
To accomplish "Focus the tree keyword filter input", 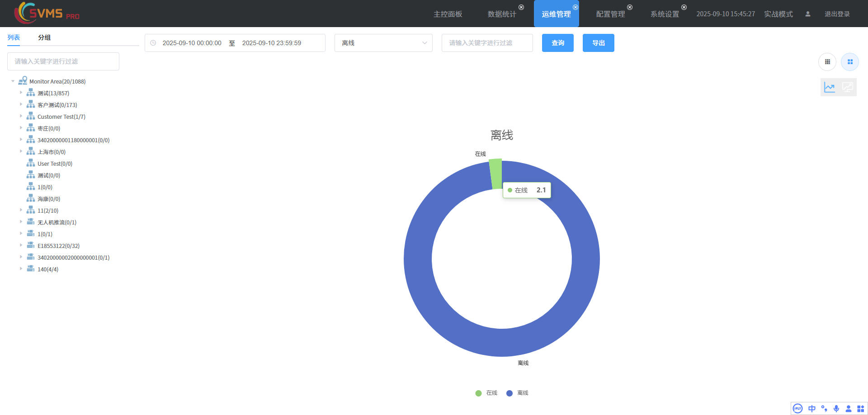I will 63,61.
